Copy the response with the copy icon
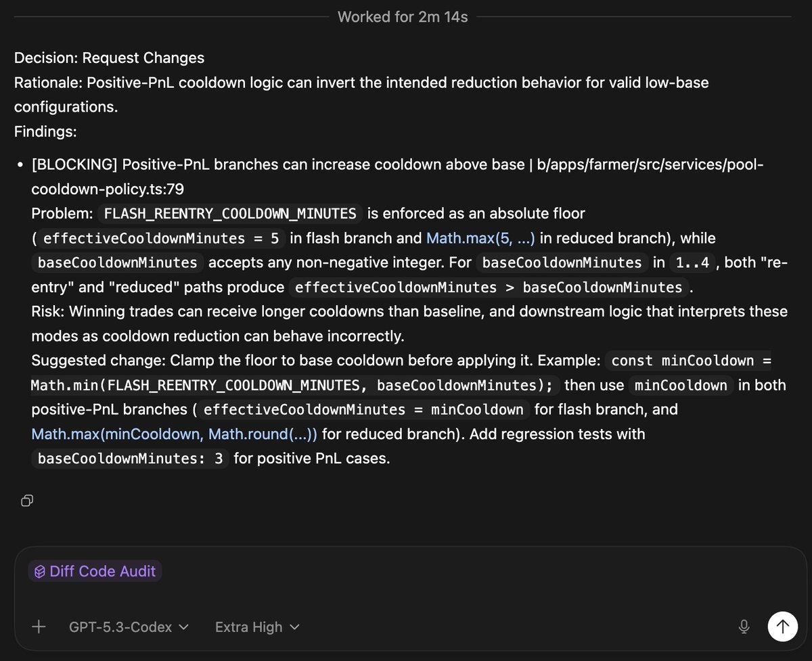Screen dimensions: 812x661 point(27,501)
